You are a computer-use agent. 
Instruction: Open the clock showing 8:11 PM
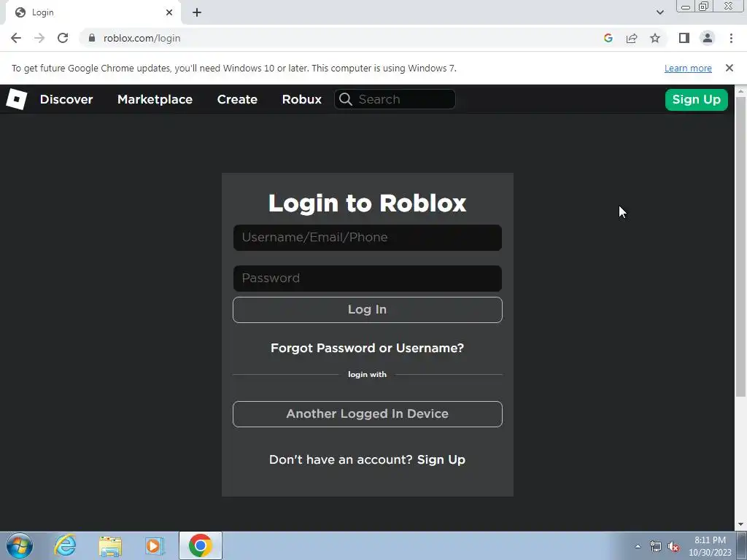point(710,540)
